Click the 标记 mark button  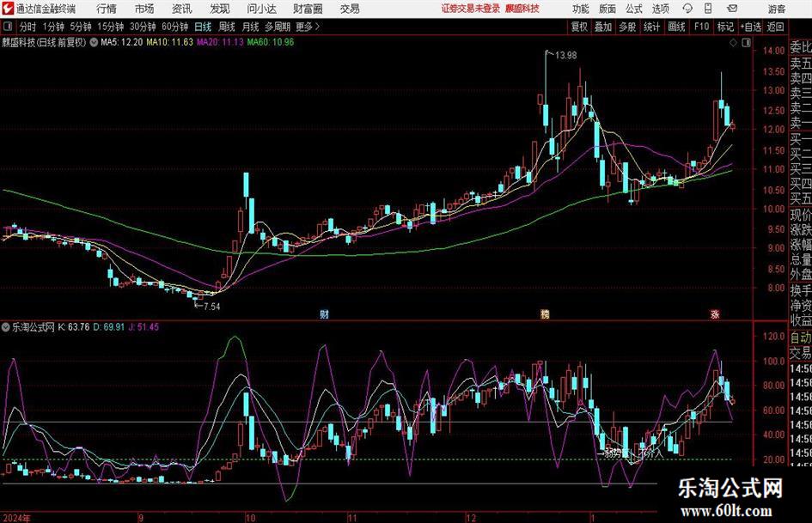tap(725, 27)
